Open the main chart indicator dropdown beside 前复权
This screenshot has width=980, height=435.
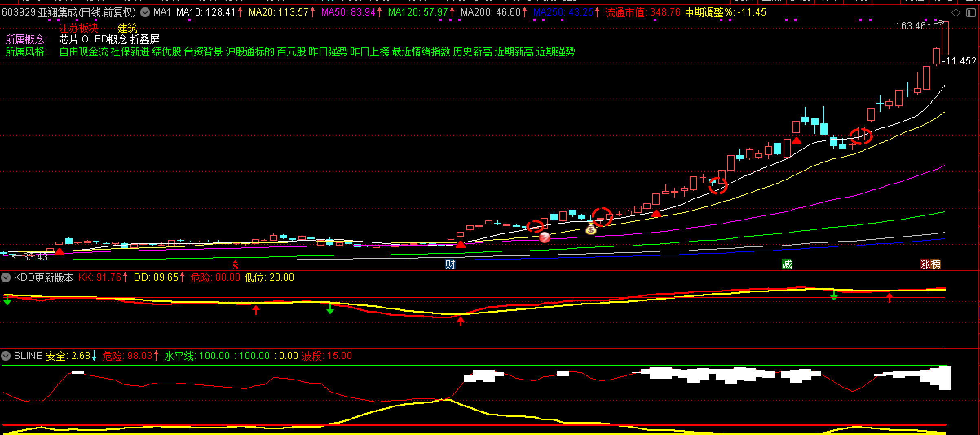pyautogui.click(x=145, y=13)
